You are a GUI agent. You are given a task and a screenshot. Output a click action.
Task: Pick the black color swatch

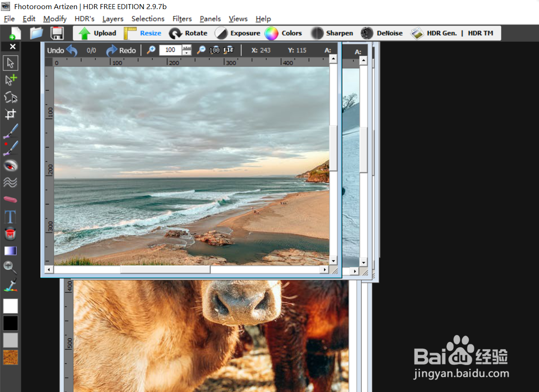pos(10,323)
